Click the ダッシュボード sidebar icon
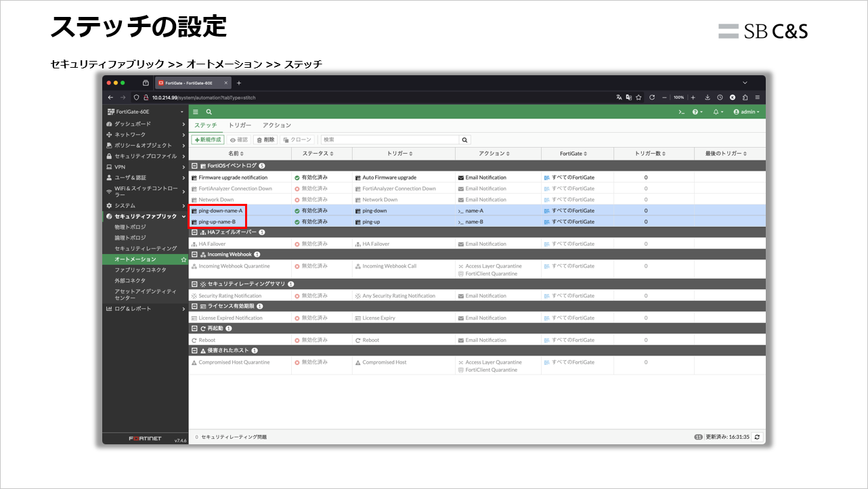The width and height of the screenshot is (868, 489). coord(109,124)
